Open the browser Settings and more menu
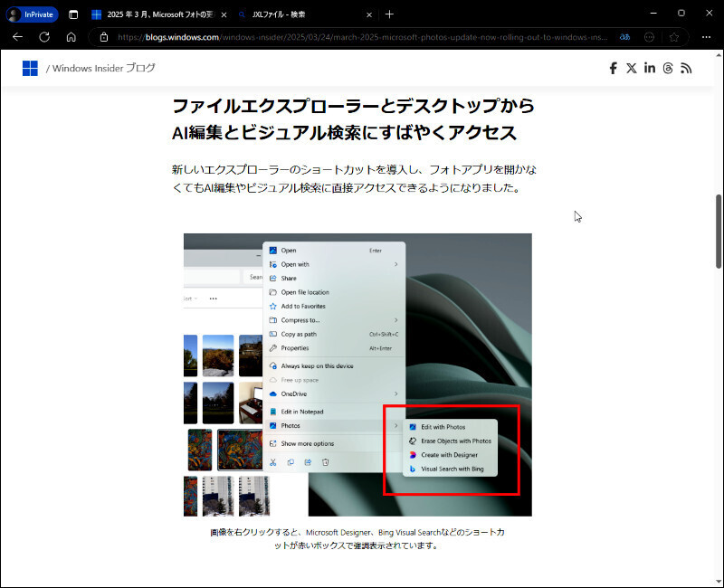724x588 pixels. (x=706, y=37)
